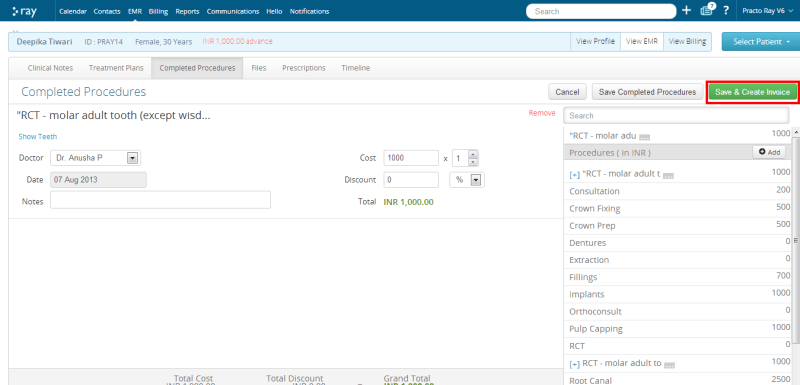Screen dimensions: 800x385
Task: Click patient name Deepika Tiwari
Action: [45, 42]
